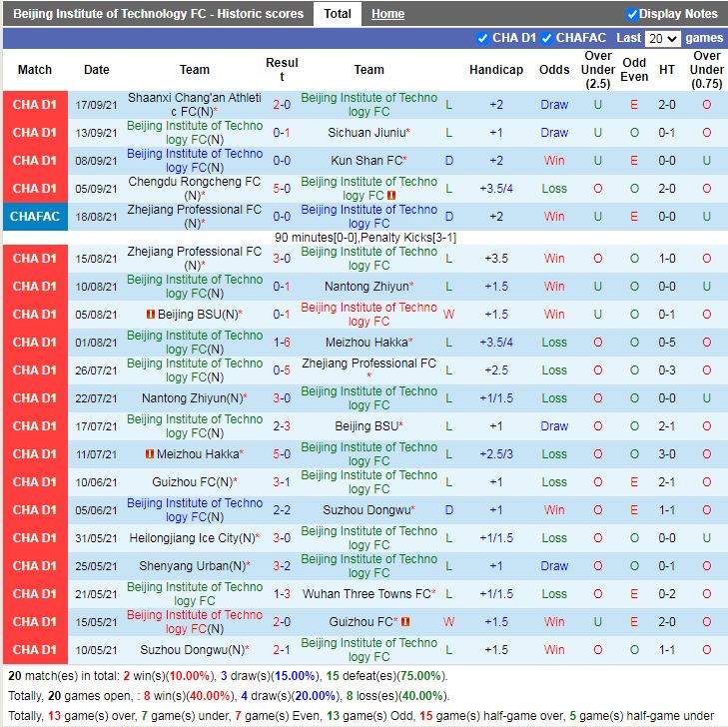This screenshot has width=728, height=727.
Task: Click the Handicap column header
Action: [495, 70]
